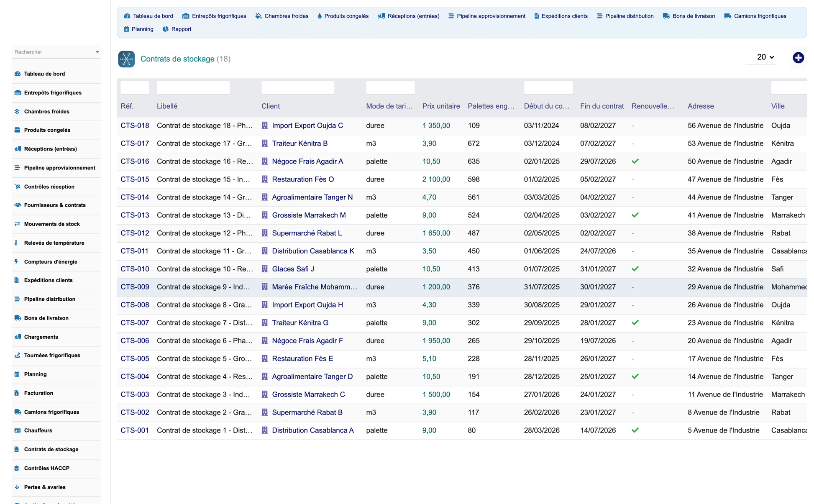The image size is (814, 504).
Task: Expand the Rechercher sidebar search dropdown arrow
Action: [x=97, y=52]
